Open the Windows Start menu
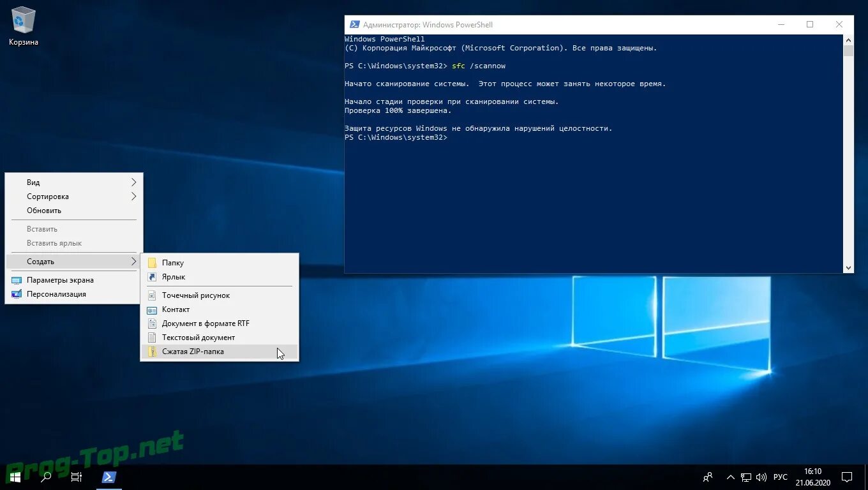This screenshot has height=490, width=868. tap(15, 477)
